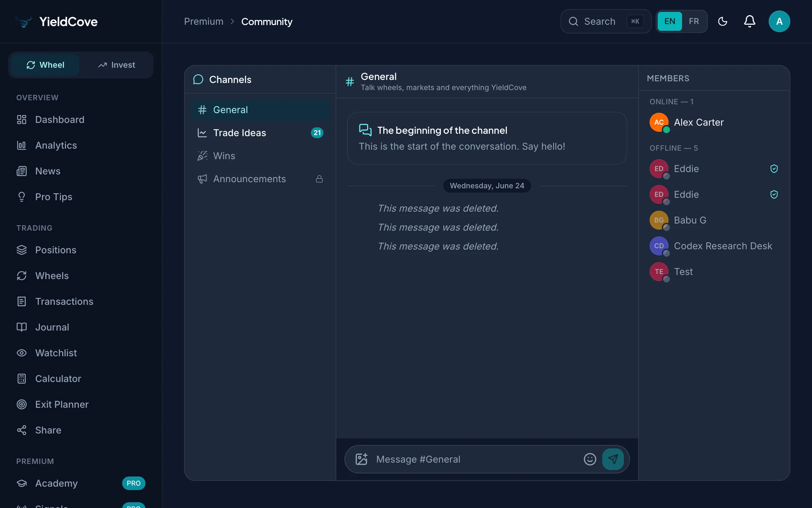Click "Talk wheels, markets and everything YieldCove" description
The image size is (812, 508).
point(444,87)
